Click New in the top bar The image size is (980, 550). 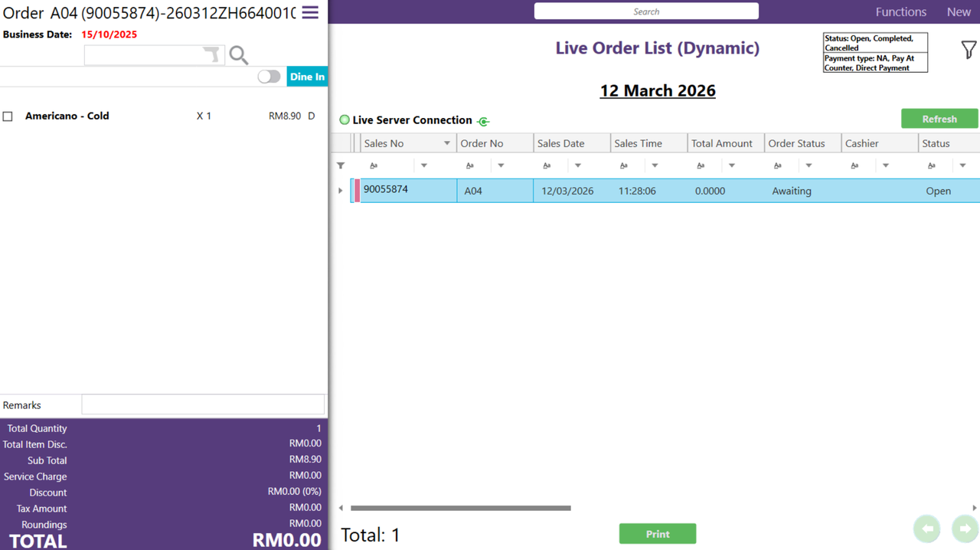959,11
